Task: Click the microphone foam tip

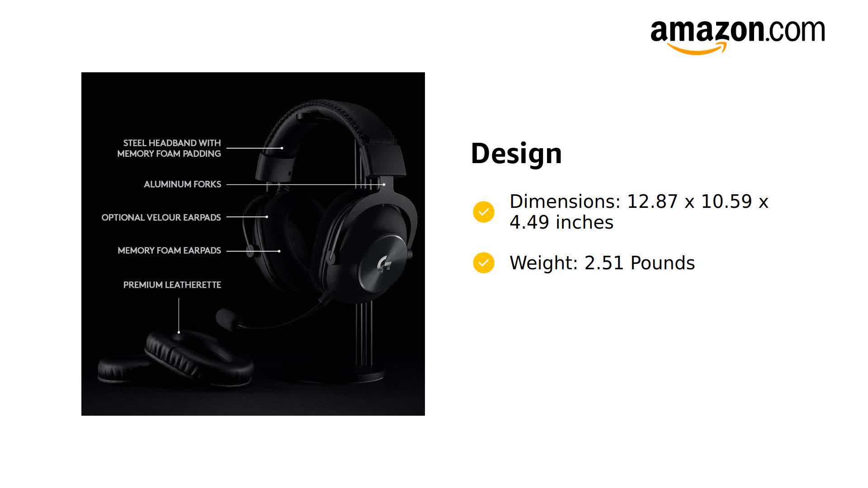Action: point(225,318)
